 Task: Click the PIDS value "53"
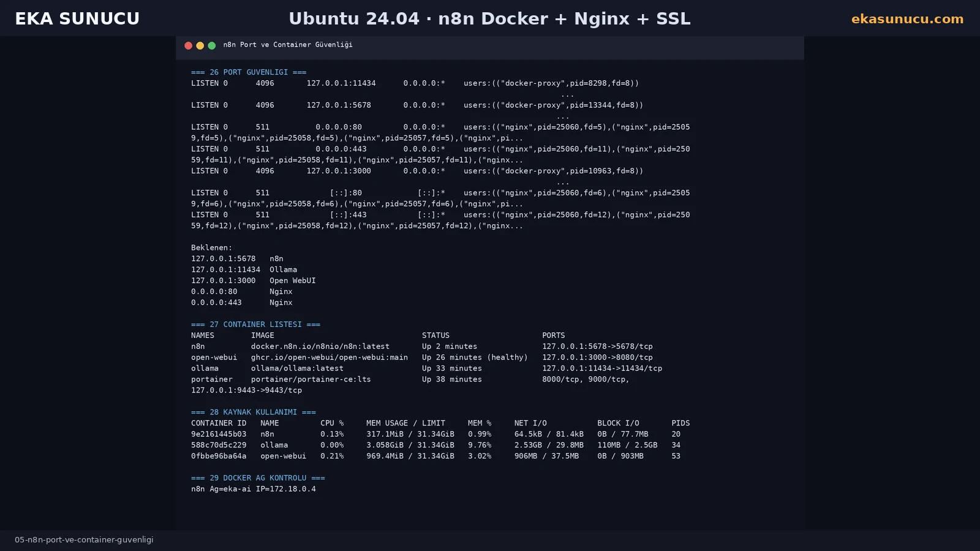(676, 457)
